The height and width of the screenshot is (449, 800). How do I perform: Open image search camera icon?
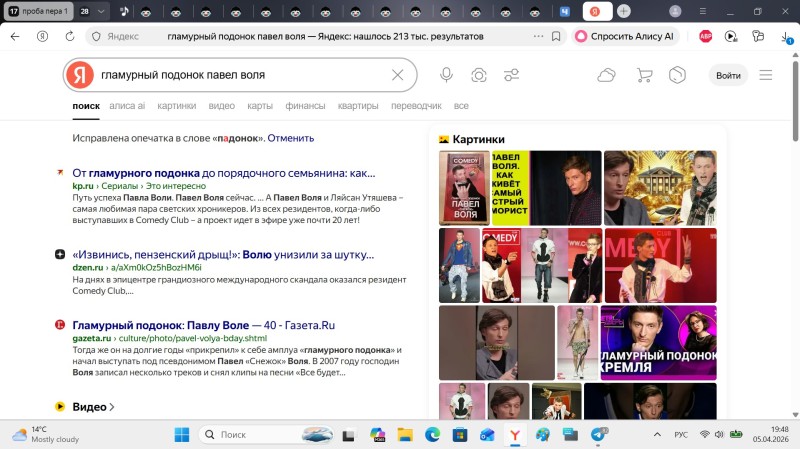[479, 75]
